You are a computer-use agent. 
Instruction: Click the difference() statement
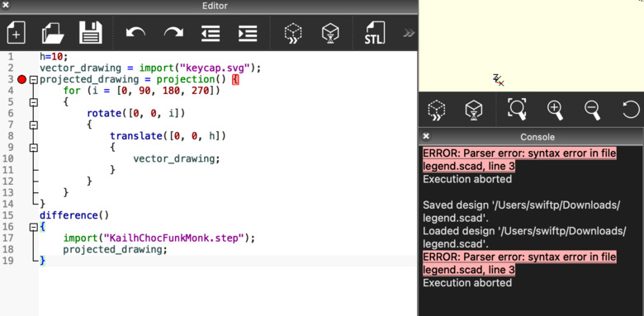pyautogui.click(x=74, y=215)
